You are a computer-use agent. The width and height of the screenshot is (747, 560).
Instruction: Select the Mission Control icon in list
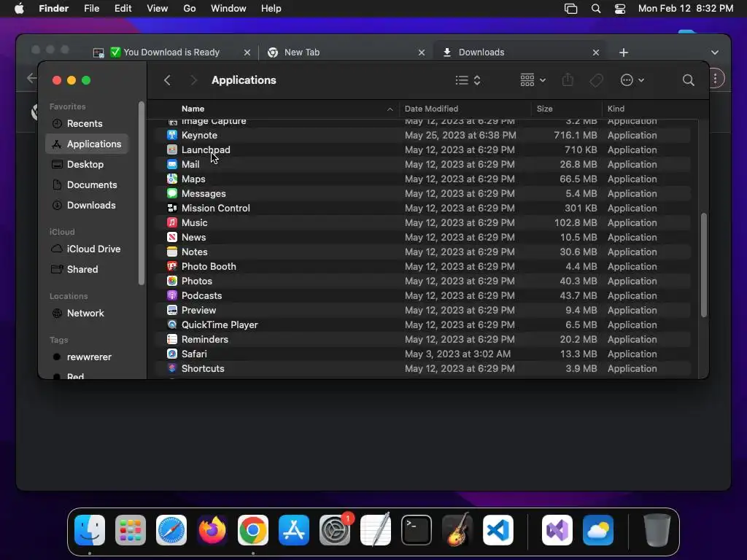pyautogui.click(x=172, y=208)
